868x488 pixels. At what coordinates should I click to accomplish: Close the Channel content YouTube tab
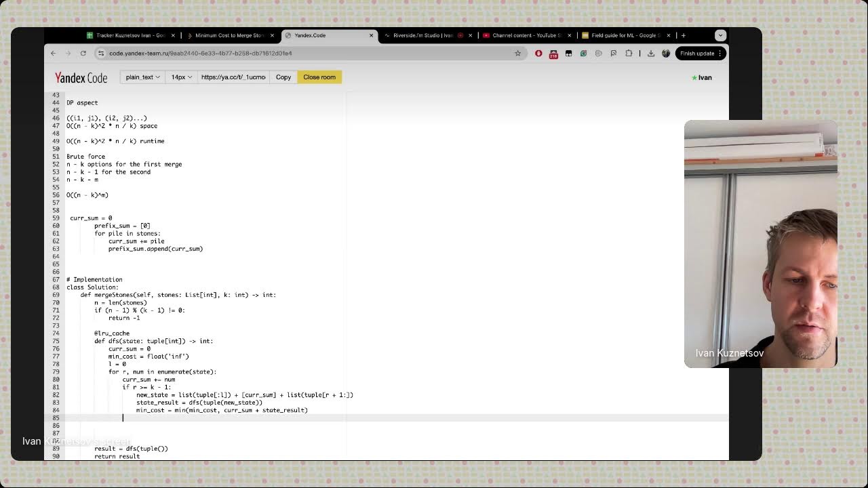569,35
